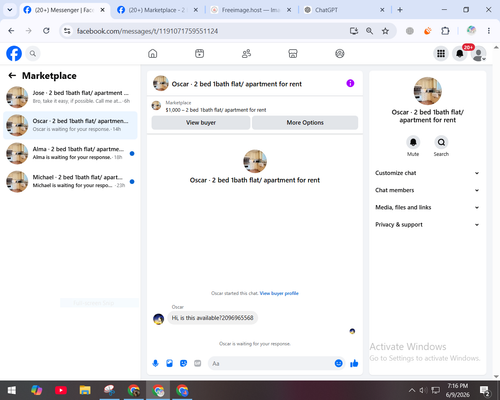Screen dimensions: 500x400
Task: Open the Copilot icon on the taskbar
Action: coord(36,390)
